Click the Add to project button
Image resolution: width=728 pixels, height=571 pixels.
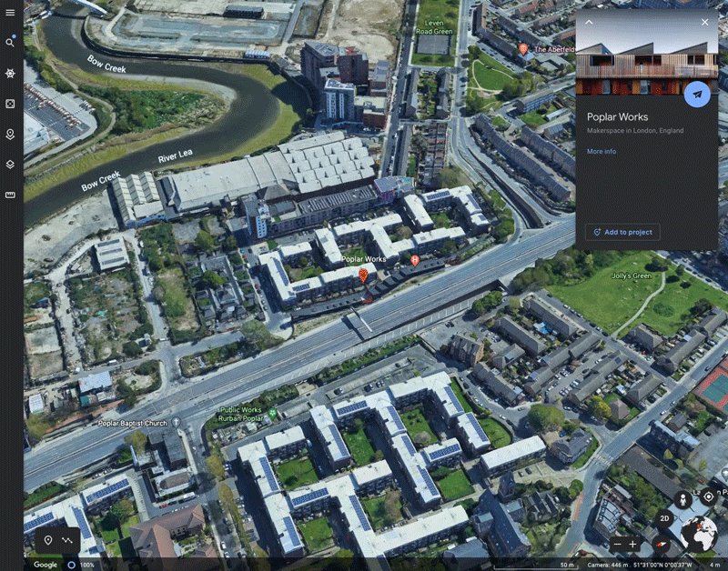click(x=622, y=232)
